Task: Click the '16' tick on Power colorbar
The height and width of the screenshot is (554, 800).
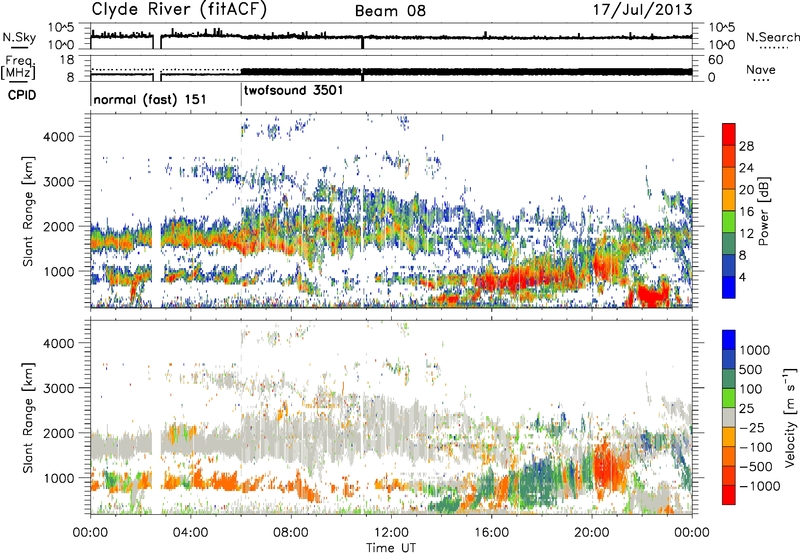Action: pyautogui.click(x=746, y=212)
